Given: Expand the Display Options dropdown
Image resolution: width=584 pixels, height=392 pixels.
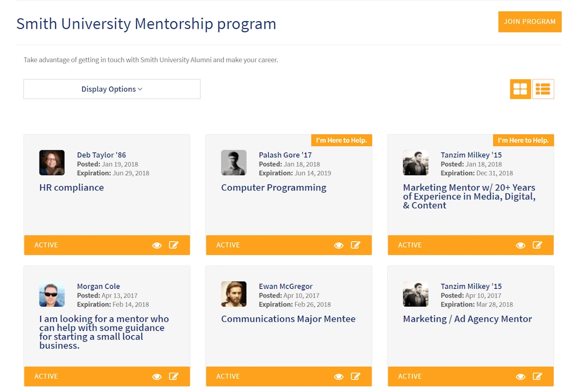Looking at the screenshot, I should click(112, 89).
